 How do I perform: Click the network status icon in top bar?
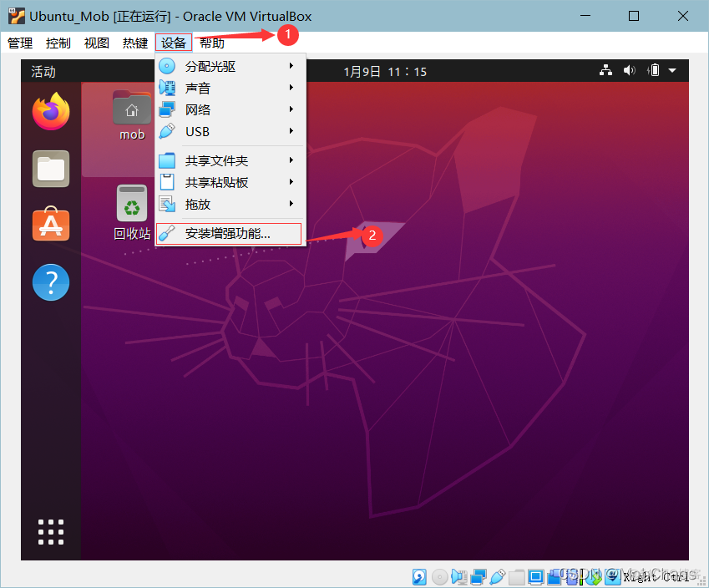pyautogui.click(x=605, y=70)
